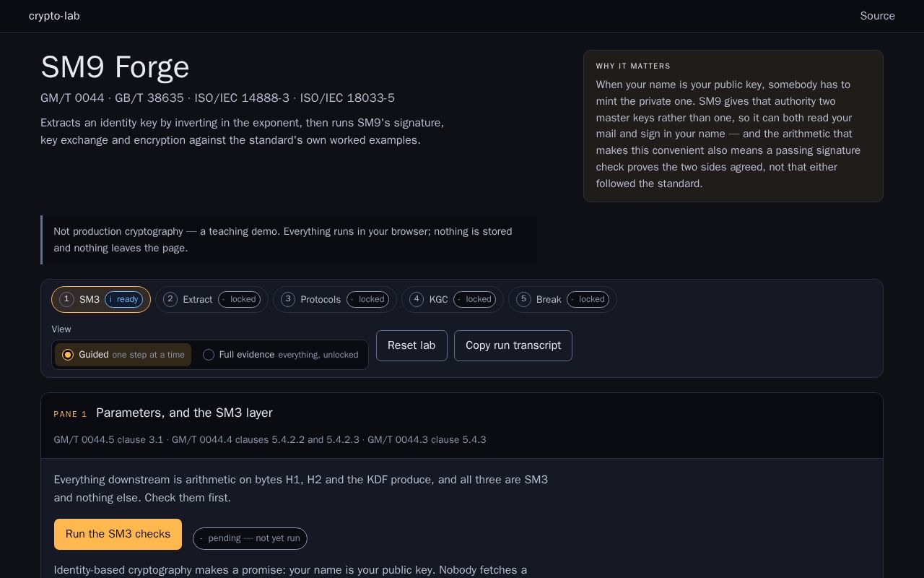Viewport: 924px width, 578px height.
Task: Click the step number 2 circle
Action: pyautogui.click(x=170, y=299)
